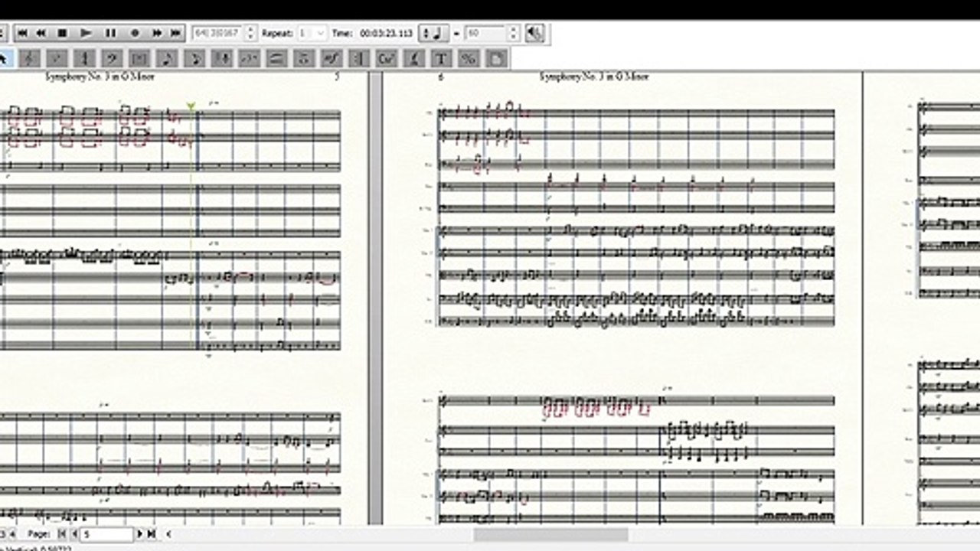Click the page 6 title text
The width and height of the screenshot is (980, 551).
(594, 77)
